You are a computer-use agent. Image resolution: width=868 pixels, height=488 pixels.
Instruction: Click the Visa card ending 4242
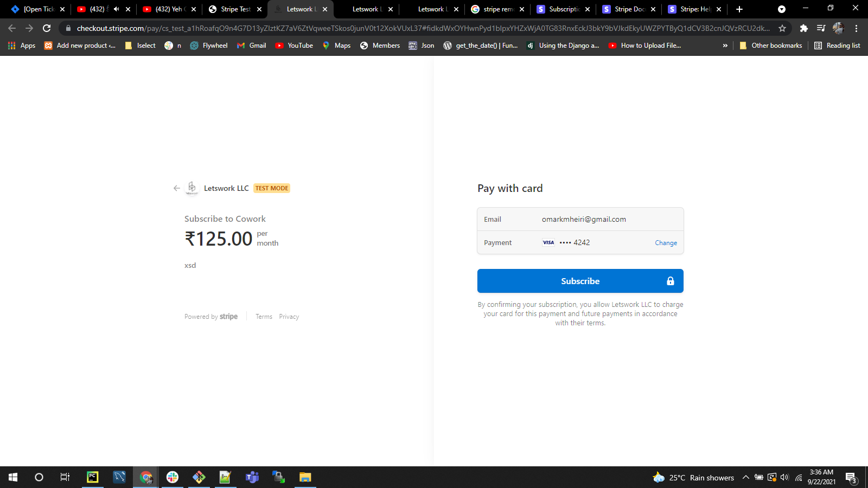tap(566, 242)
